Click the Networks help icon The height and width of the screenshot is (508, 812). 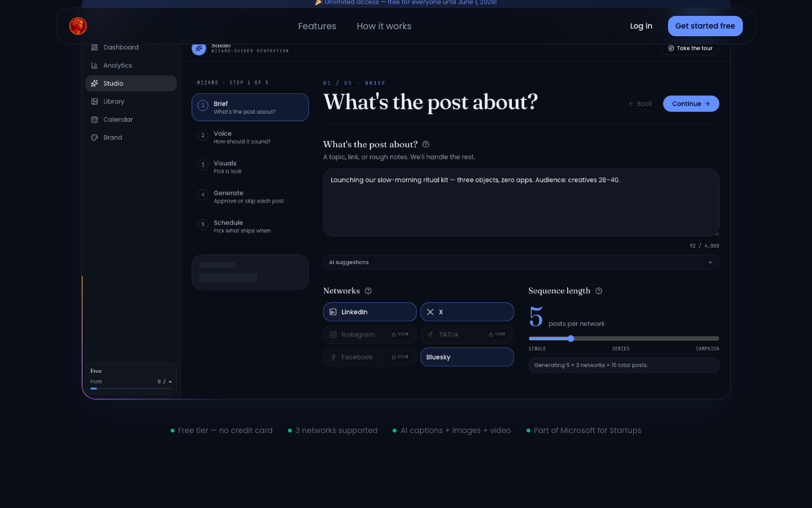pyautogui.click(x=368, y=291)
